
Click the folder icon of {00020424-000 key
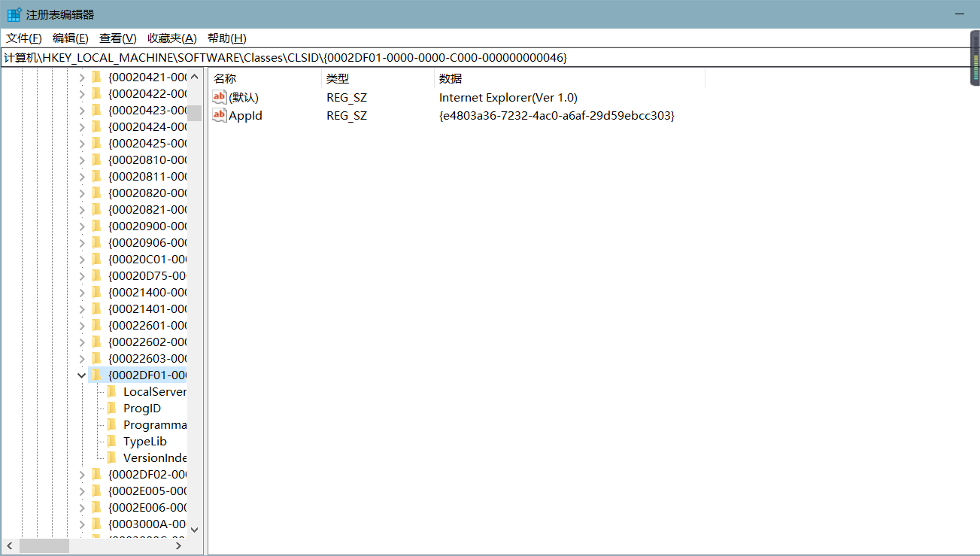coord(96,126)
